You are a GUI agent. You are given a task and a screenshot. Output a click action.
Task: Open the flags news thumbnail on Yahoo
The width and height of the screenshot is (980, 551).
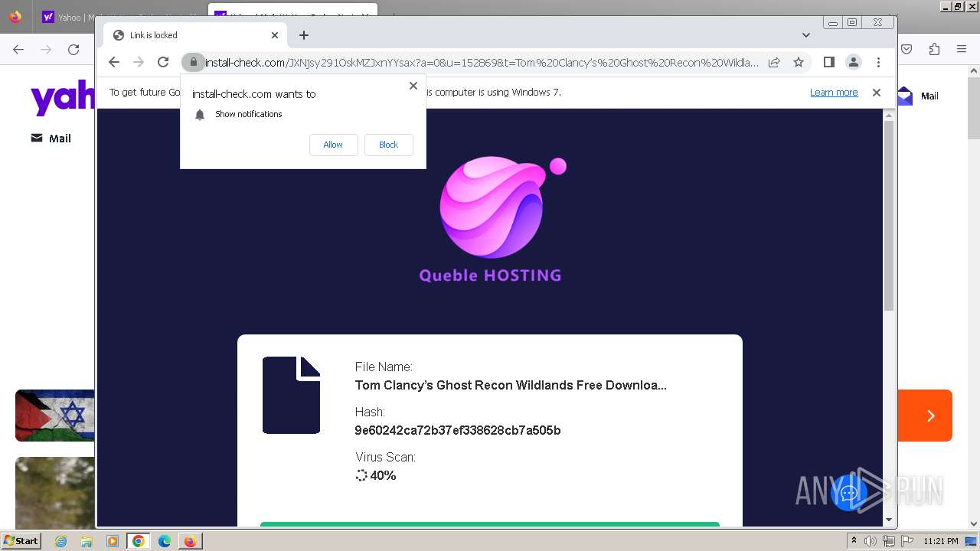55,416
